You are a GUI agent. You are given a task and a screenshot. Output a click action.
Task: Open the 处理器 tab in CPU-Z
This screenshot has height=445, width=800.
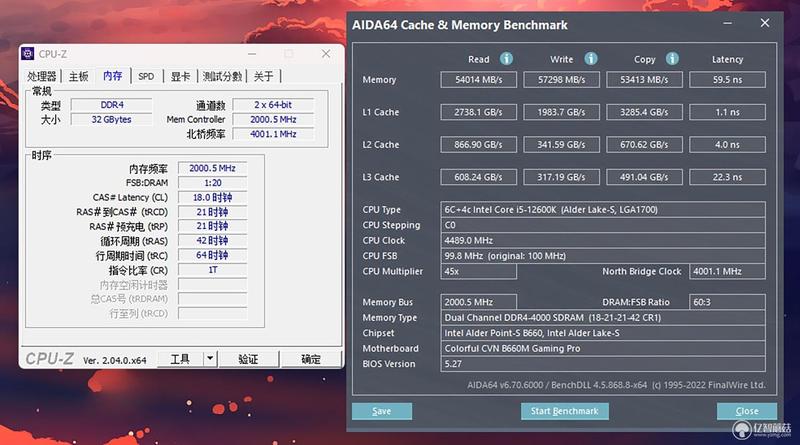coord(41,77)
